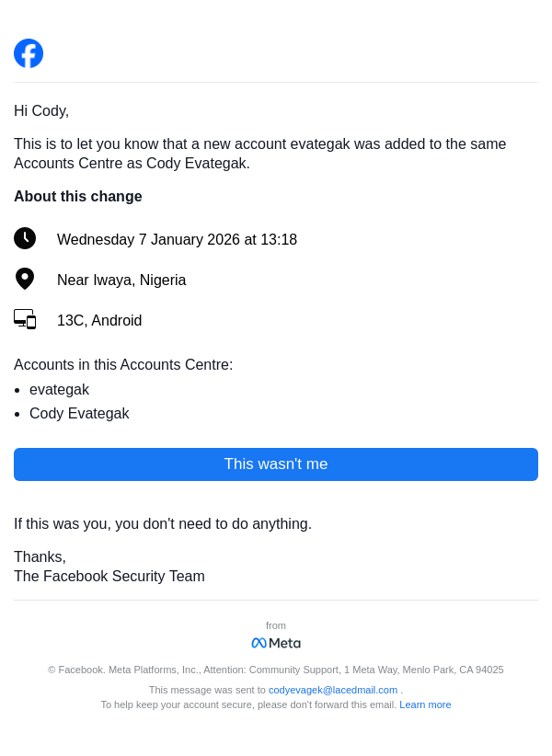Click "If this was you" notice text
The height and width of the screenshot is (756, 552).
coord(163,523)
